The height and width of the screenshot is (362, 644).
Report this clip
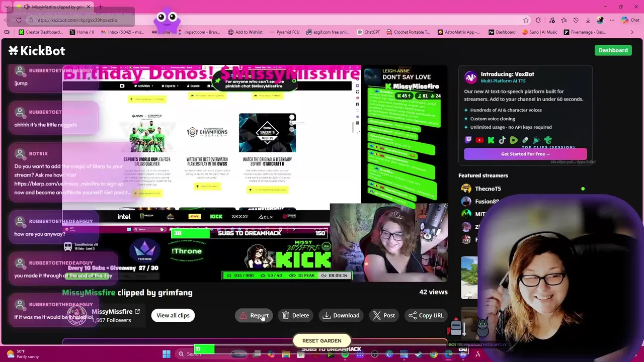(254, 315)
